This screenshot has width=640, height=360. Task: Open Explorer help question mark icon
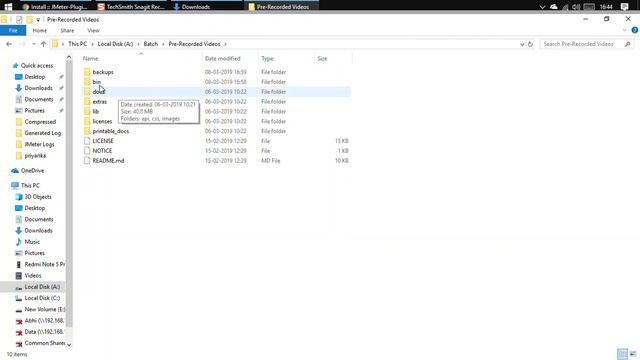click(x=635, y=30)
